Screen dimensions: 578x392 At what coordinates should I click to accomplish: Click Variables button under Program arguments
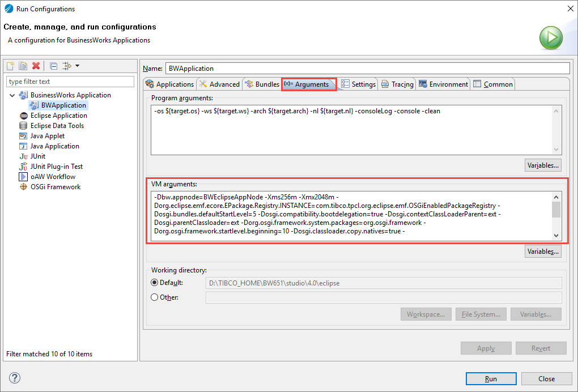543,165
